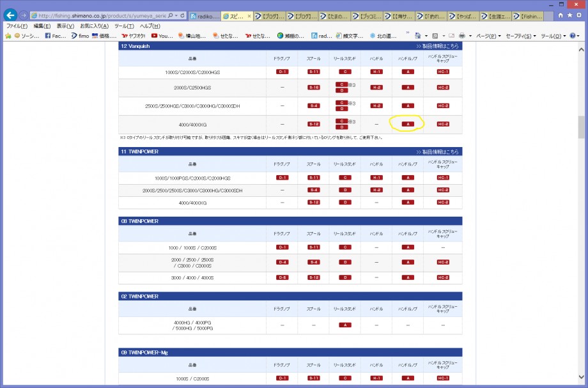This screenshot has width=588, height=388.
Task: Open the Facebook bookmark in favorites bar
Action: point(56,36)
